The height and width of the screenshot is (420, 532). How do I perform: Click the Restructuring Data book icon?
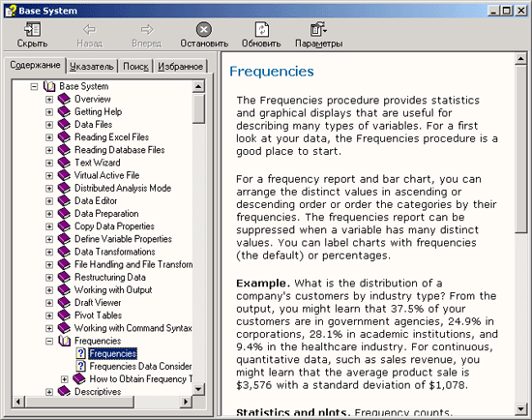[64, 278]
